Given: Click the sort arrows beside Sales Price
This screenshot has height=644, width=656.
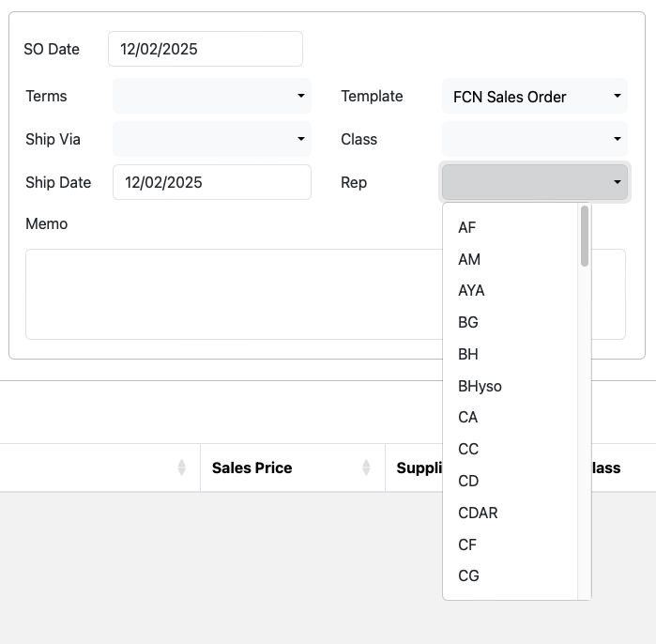Looking at the screenshot, I should 366,468.
